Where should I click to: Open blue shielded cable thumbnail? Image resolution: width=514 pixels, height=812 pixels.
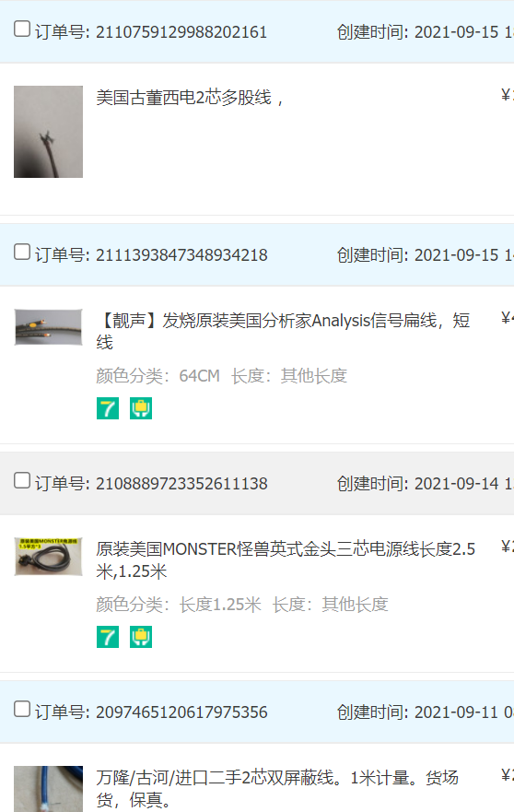click(x=48, y=789)
